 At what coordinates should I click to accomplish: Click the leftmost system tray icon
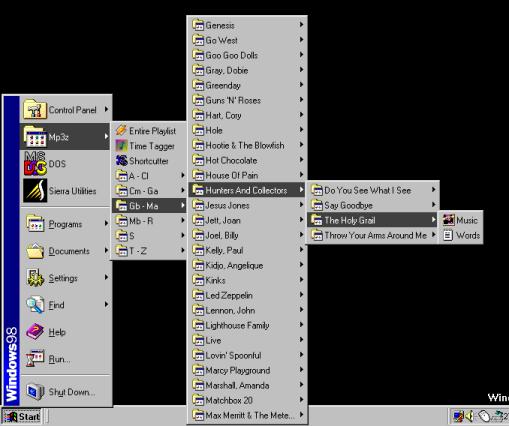pyautogui.click(x=458, y=416)
